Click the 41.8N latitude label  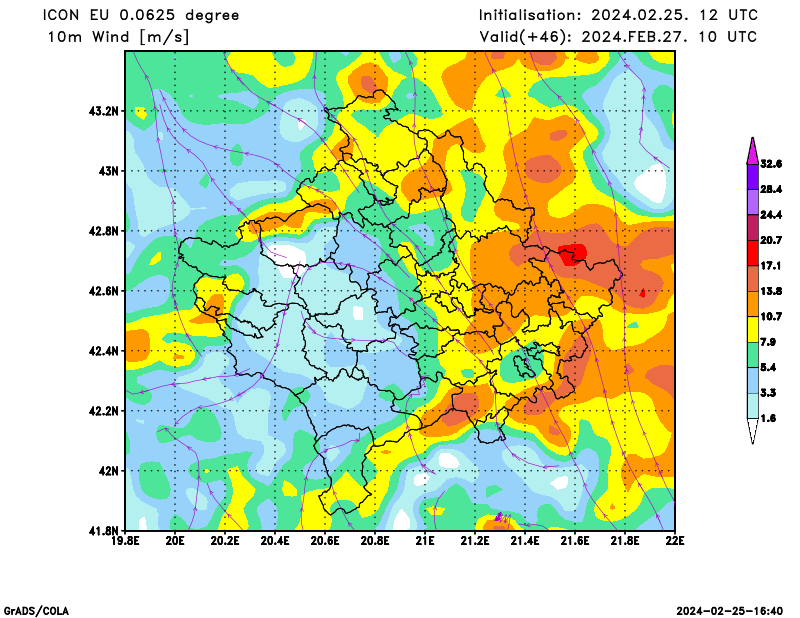[x=104, y=531]
